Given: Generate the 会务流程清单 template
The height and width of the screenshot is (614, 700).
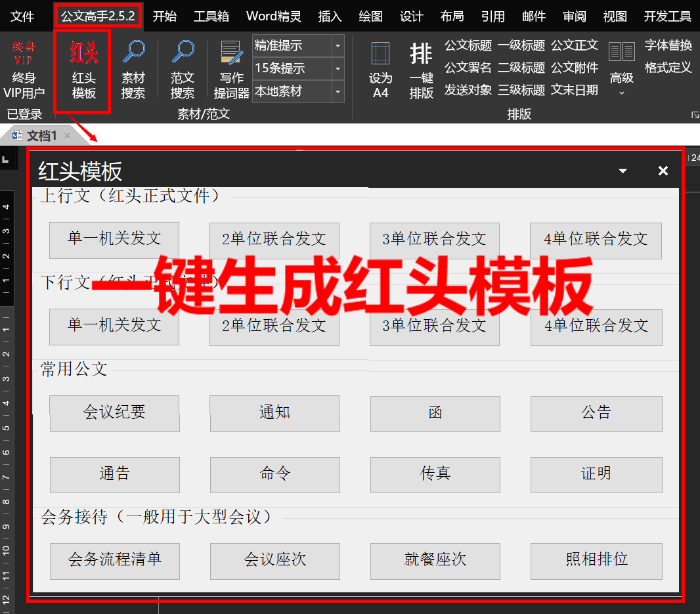Looking at the screenshot, I should pyautogui.click(x=114, y=560).
